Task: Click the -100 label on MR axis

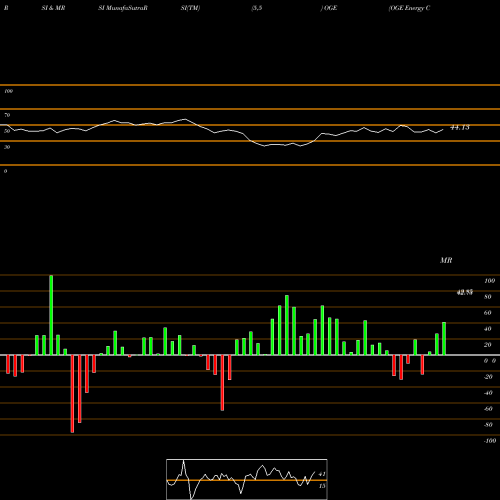Action: click(x=489, y=441)
